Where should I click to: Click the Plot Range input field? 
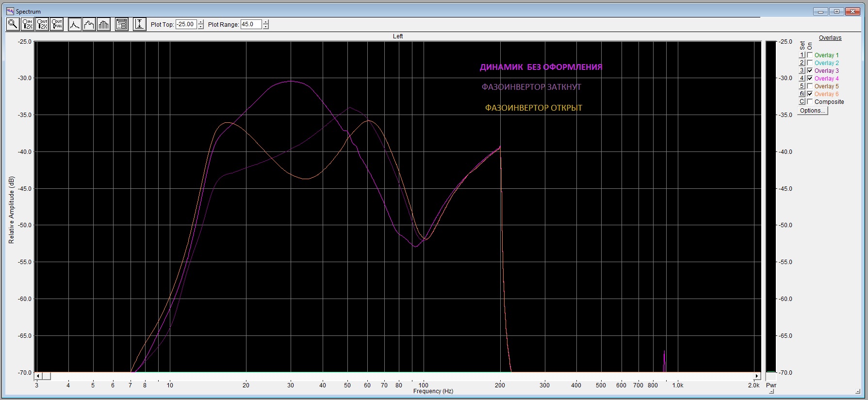251,24
